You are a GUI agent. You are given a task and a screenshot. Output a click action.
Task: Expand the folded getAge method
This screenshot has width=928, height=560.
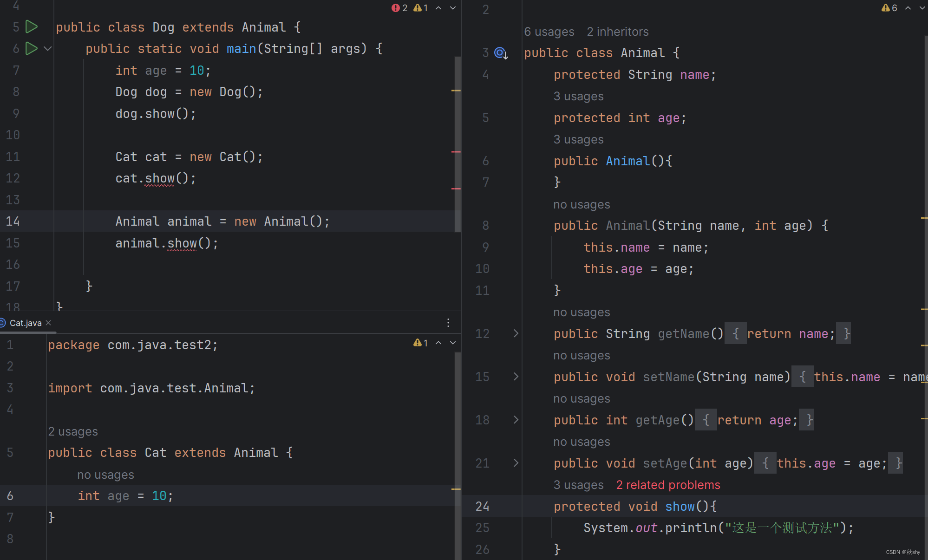tap(516, 420)
